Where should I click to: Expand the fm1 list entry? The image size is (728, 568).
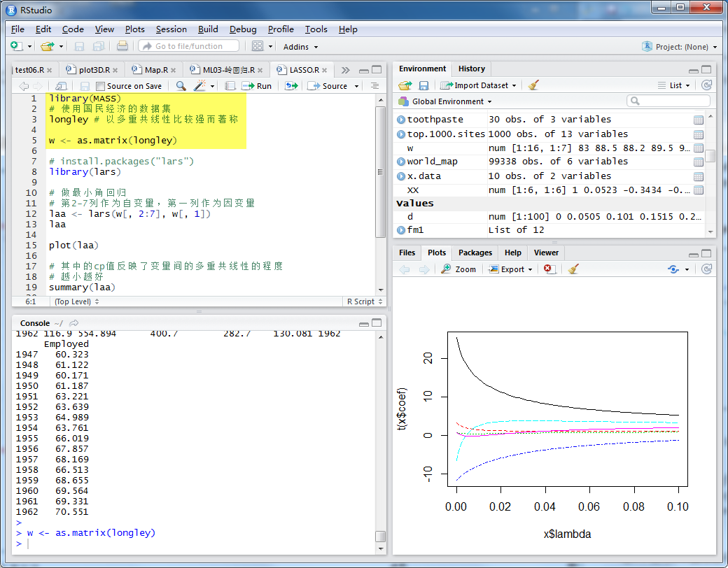(x=401, y=230)
